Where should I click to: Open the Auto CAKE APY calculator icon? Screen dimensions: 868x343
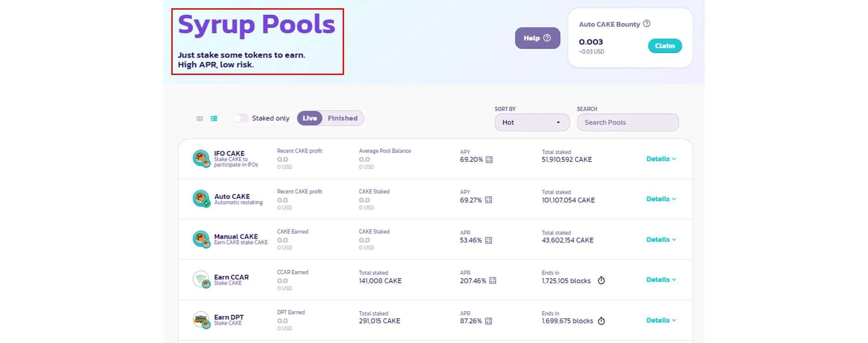(x=488, y=200)
